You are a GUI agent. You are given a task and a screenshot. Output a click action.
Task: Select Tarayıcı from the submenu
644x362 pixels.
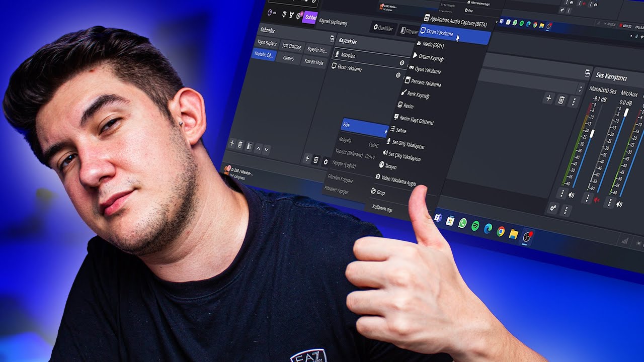pyautogui.click(x=388, y=166)
